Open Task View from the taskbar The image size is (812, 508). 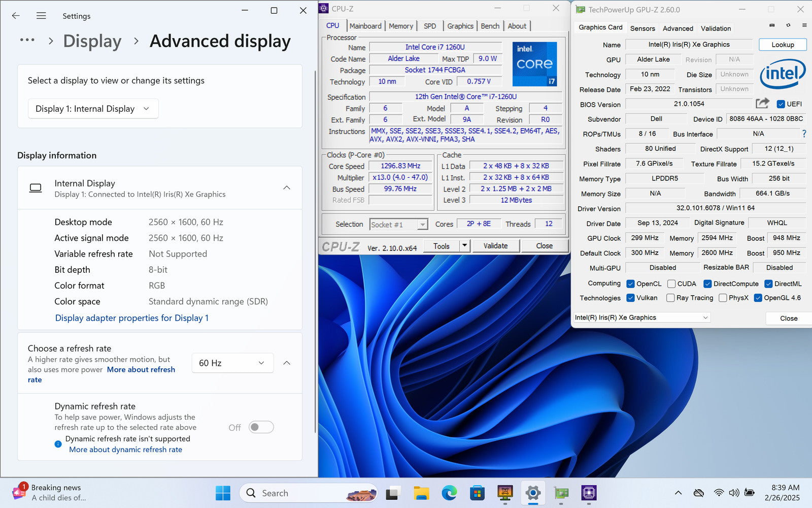pos(392,493)
